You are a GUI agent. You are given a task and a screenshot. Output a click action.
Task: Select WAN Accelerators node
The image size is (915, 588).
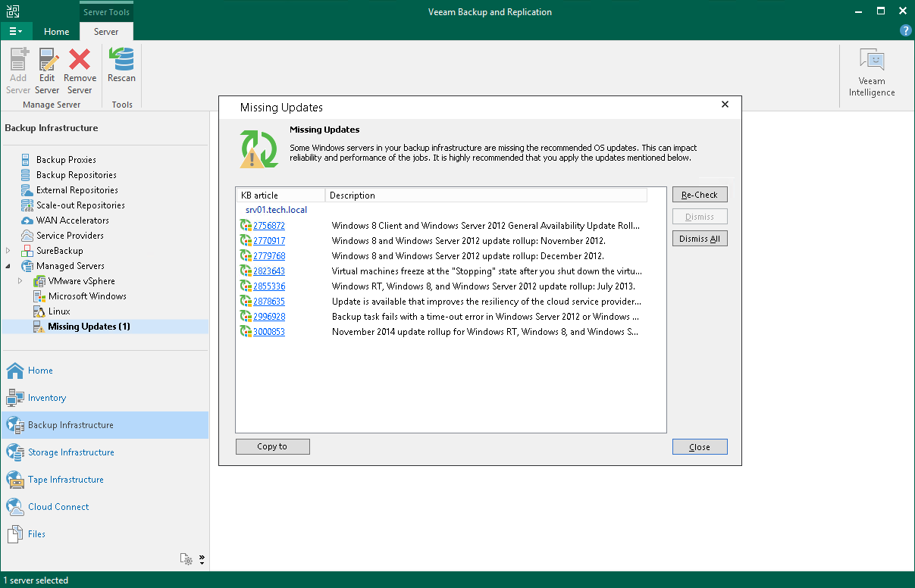pos(72,220)
